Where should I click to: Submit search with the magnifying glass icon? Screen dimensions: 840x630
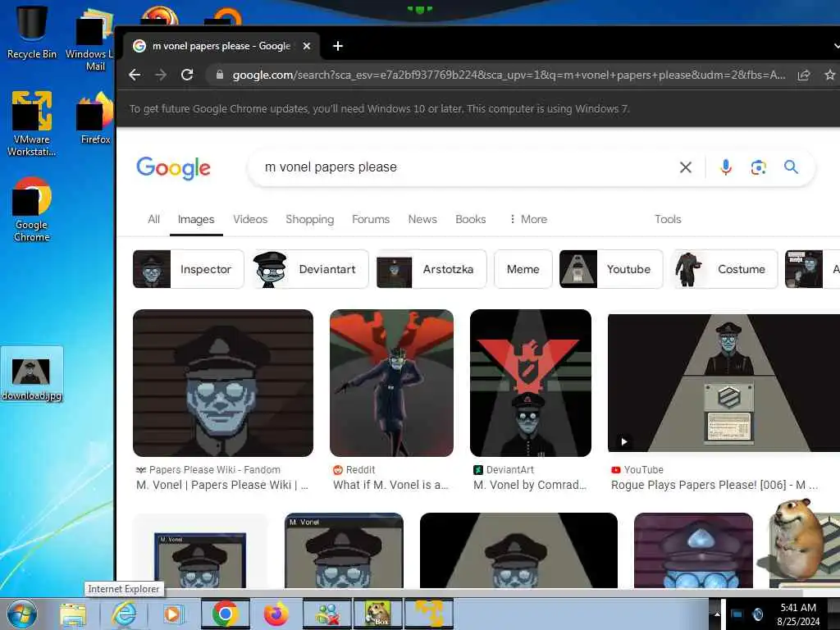click(x=791, y=167)
